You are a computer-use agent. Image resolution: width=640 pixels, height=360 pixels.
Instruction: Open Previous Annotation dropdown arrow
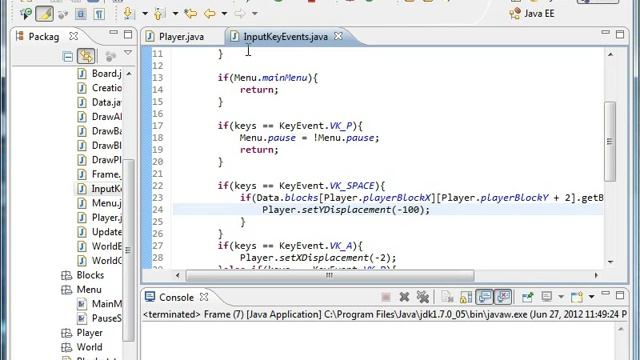[176, 13]
